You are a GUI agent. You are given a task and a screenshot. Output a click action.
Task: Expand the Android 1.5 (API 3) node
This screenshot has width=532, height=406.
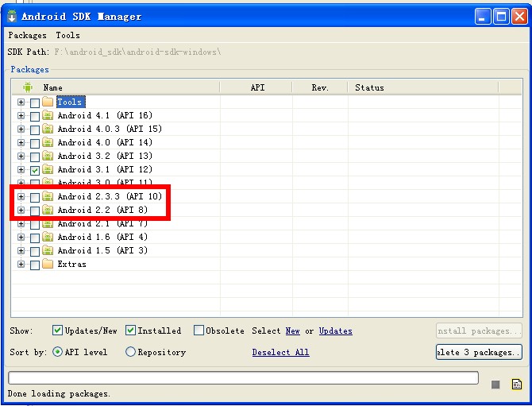pos(21,250)
